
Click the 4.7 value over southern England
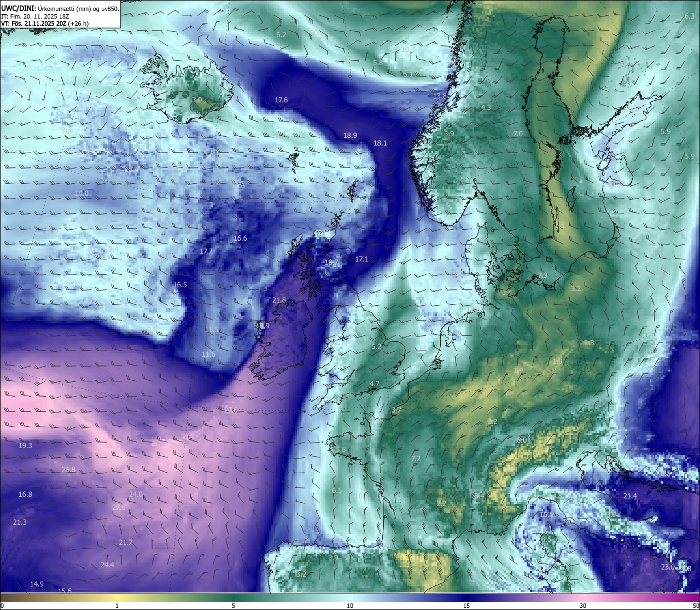[x=374, y=385]
